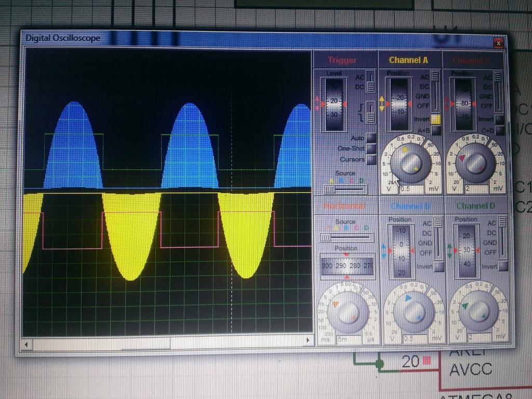The height and width of the screenshot is (399, 532).
Task: Click the Horizontal Source selector slider
Action: (x=346, y=237)
